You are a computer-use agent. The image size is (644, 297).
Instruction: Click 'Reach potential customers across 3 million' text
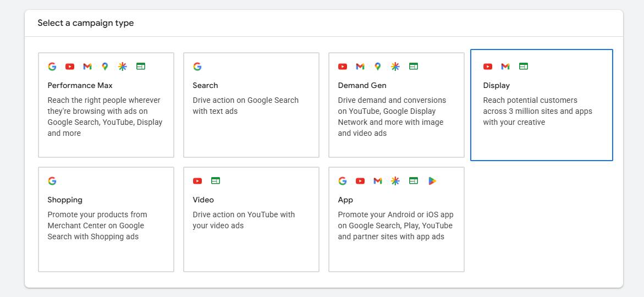(538, 111)
